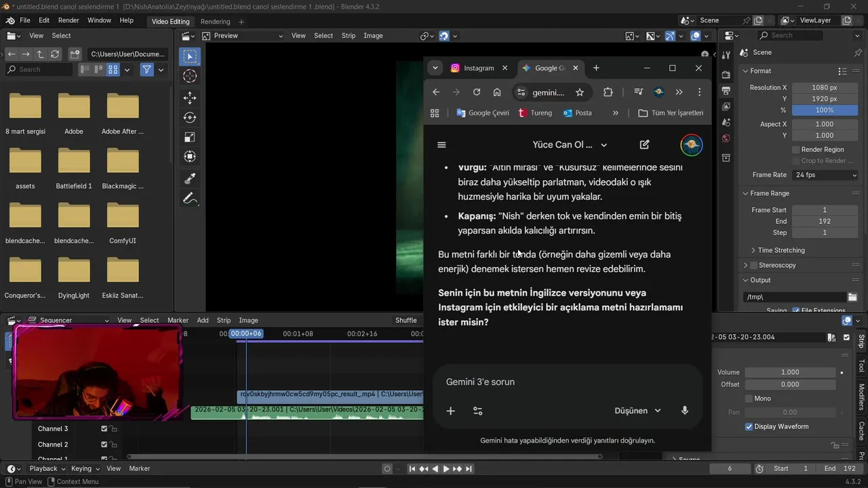Open the Add menu in Sequencer
Viewport: 868px width, 488px height.
coord(203,320)
